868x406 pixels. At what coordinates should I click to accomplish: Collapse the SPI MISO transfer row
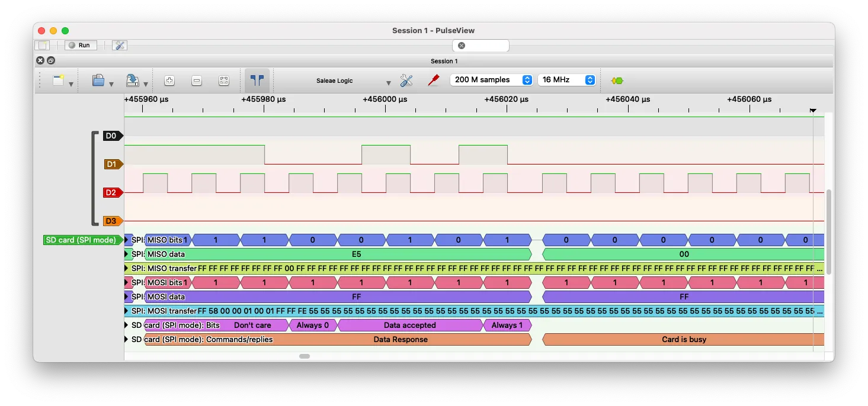tap(127, 268)
